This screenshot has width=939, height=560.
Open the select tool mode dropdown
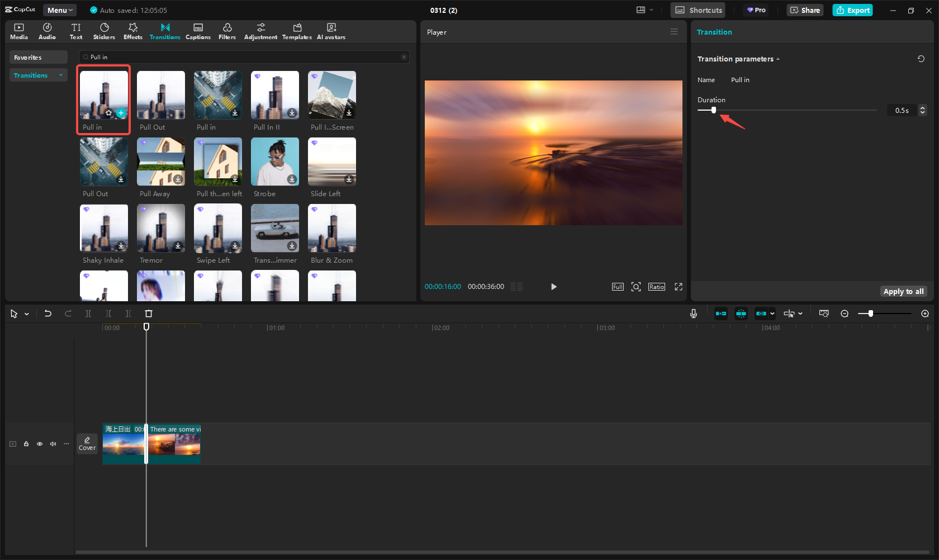click(26, 314)
